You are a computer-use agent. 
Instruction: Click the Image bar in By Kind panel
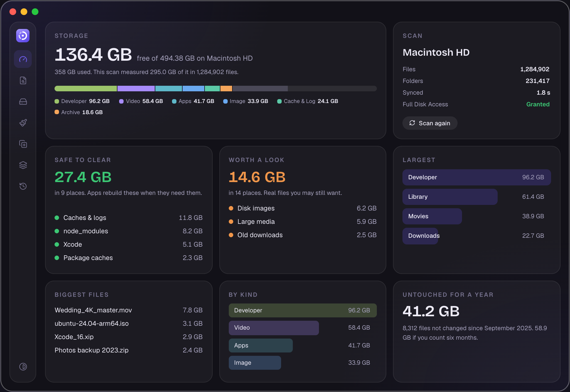point(255,363)
